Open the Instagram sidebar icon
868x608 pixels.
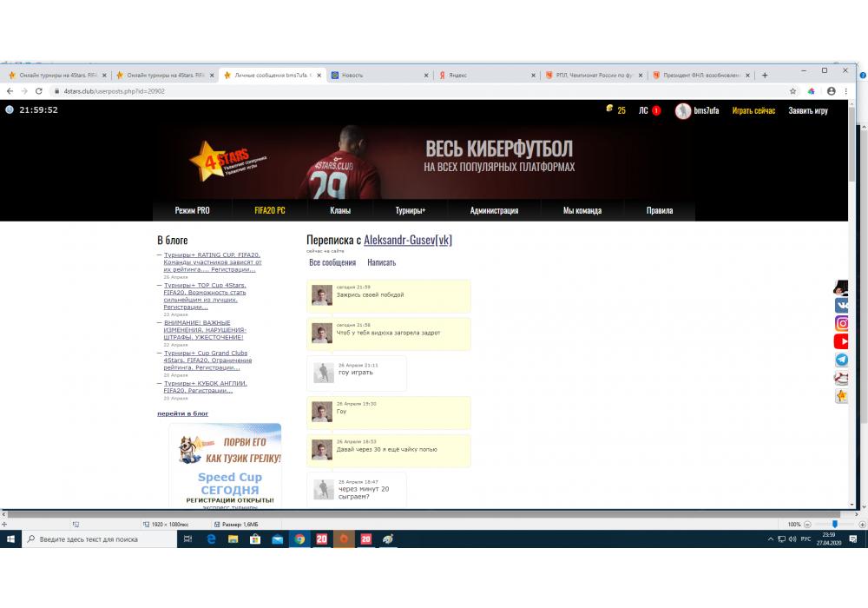(842, 323)
